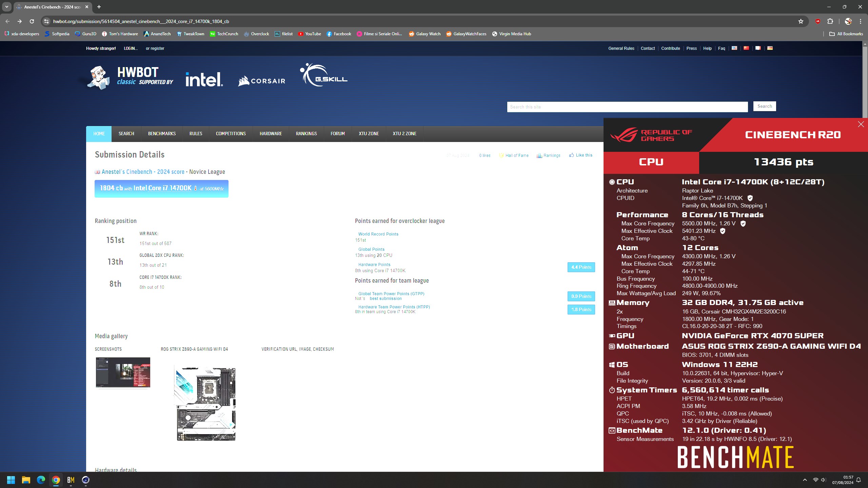Open the BENCHMARKS navigation tab
Viewport: 868px width, 488px height.
[162, 134]
